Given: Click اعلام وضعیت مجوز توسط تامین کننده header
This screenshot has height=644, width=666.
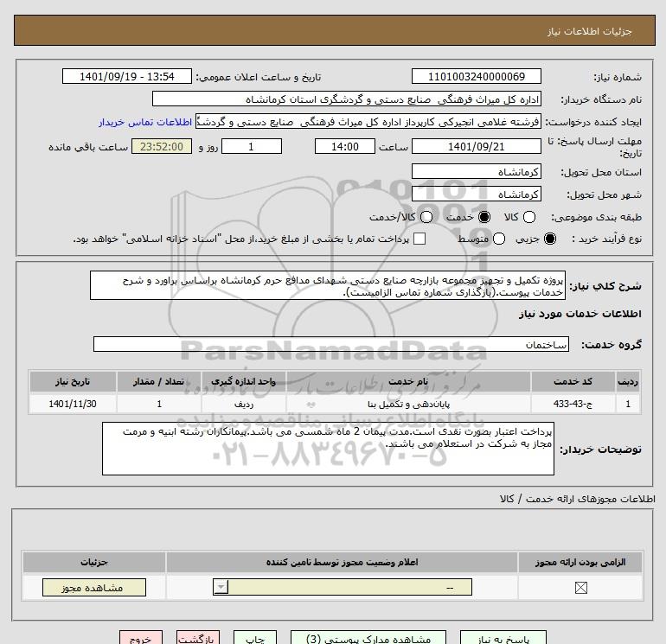Looking at the screenshot, I should 342,562.
